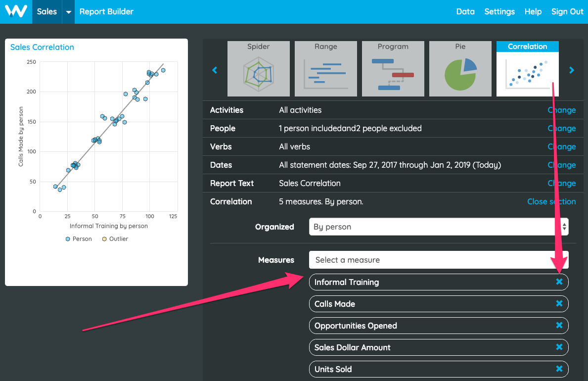Change the Activities setting
Screen dimensions: 588x381
(x=561, y=110)
